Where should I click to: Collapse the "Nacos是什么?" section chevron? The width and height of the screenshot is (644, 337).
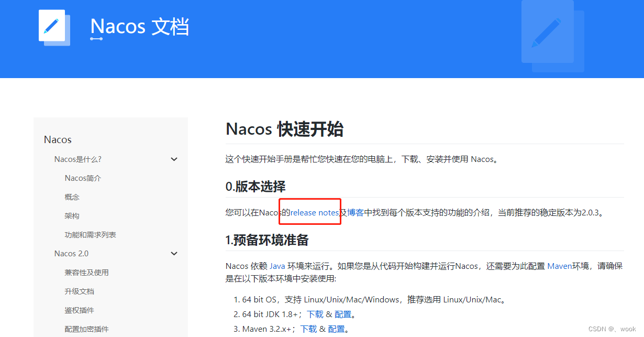point(174,159)
